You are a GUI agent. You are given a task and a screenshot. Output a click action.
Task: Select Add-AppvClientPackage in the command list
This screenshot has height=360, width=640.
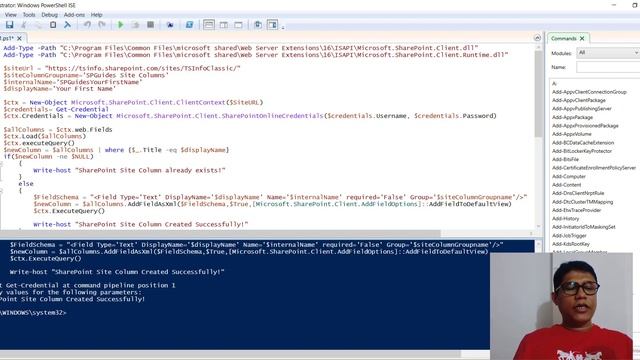click(578, 100)
